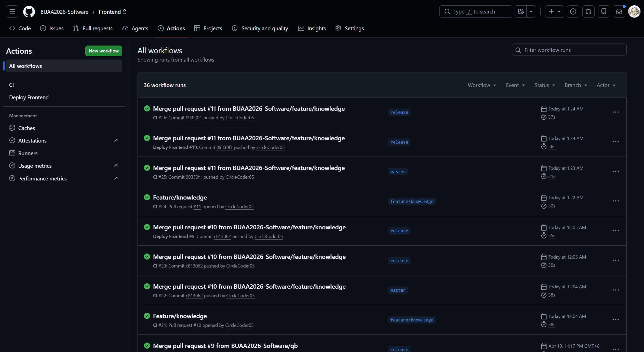
Task: Open the CI #26 run title
Action: click(x=249, y=108)
